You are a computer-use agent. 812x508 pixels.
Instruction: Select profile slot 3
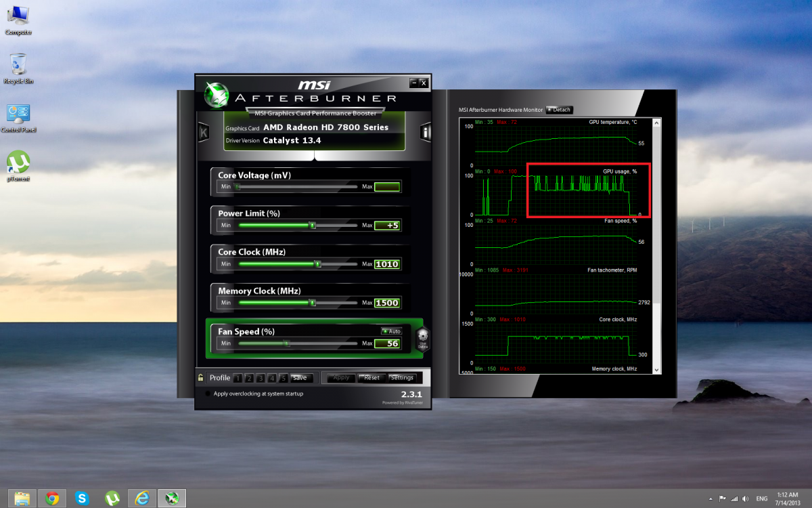pos(261,378)
